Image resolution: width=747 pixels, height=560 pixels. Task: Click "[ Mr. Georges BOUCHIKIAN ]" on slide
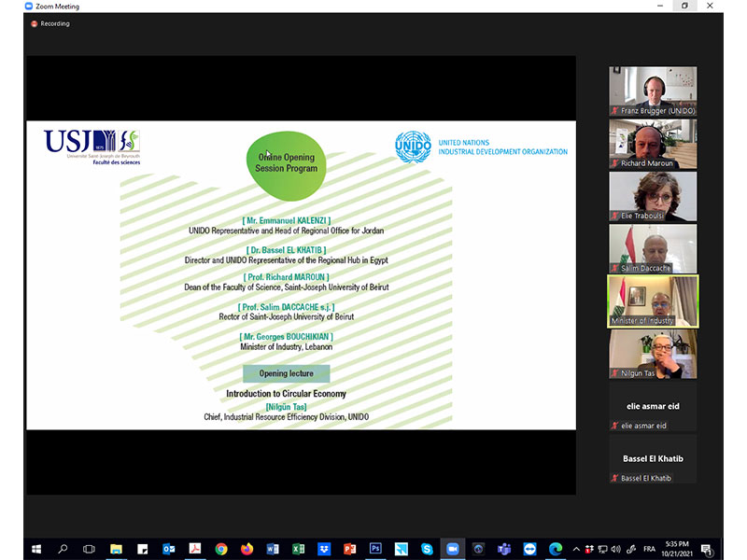tap(287, 337)
